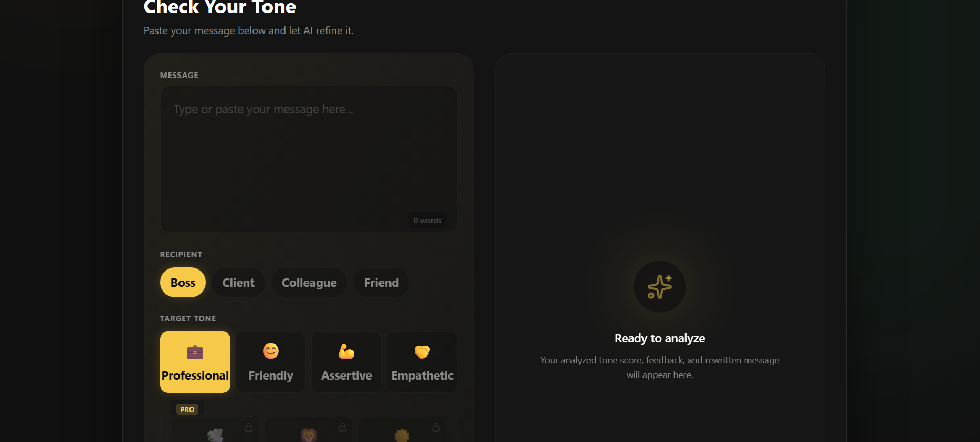Click the 0 words counter badge
980x442 pixels.
pyautogui.click(x=428, y=221)
